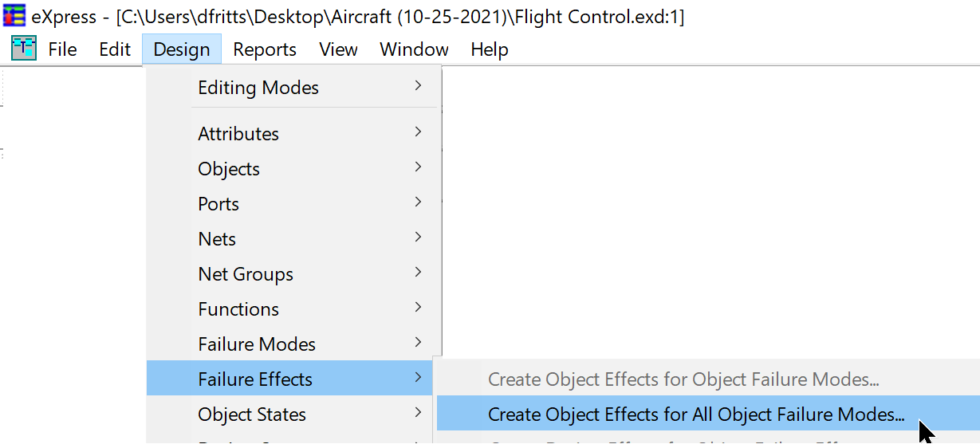
Task: Open the Edit menu
Action: coord(114,49)
